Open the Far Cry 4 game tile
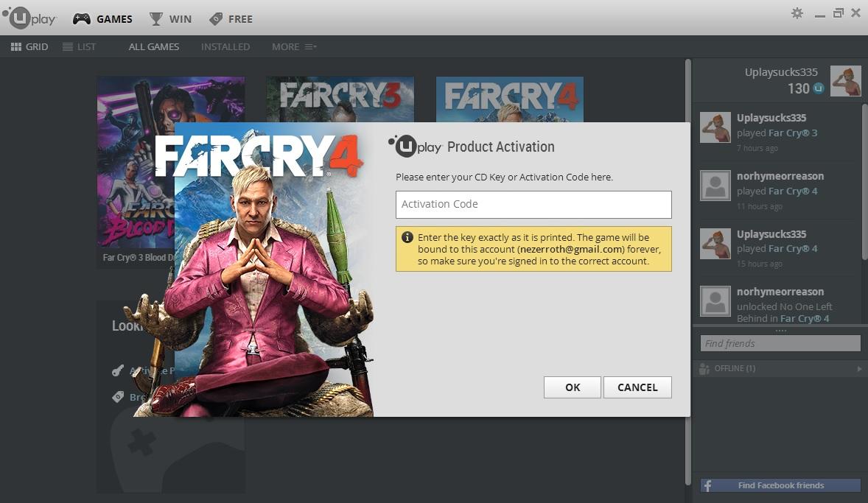868x503 pixels. (509, 99)
